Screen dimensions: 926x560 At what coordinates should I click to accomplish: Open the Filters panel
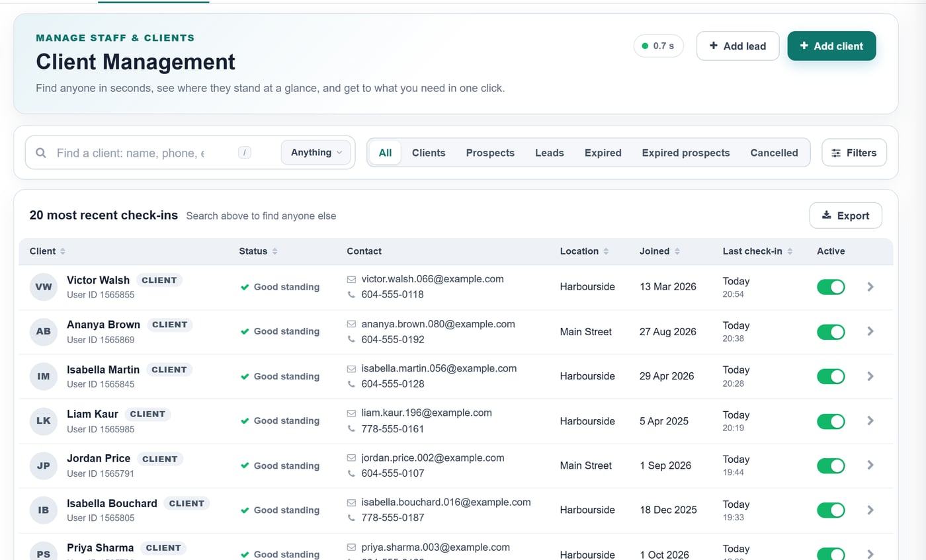click(x=854, y=153)
